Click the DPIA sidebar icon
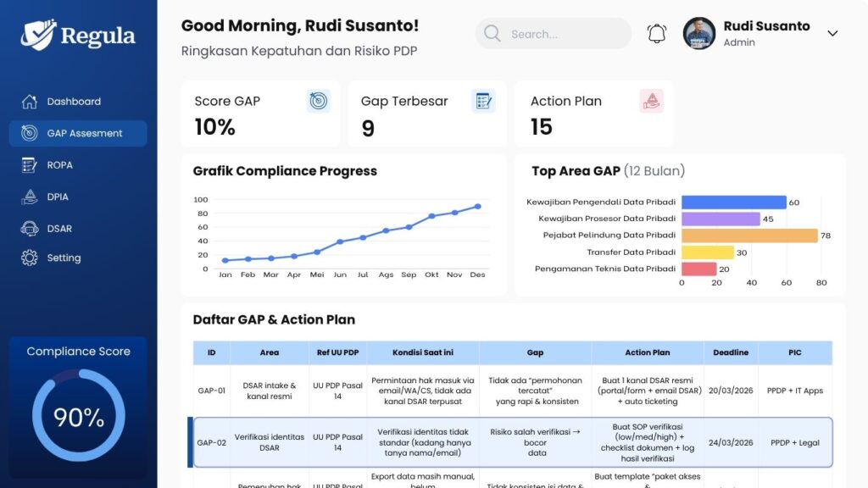Image resolution: width=868 pixels, height=488 pixels. pyautogui.click(x=30, y=197)
